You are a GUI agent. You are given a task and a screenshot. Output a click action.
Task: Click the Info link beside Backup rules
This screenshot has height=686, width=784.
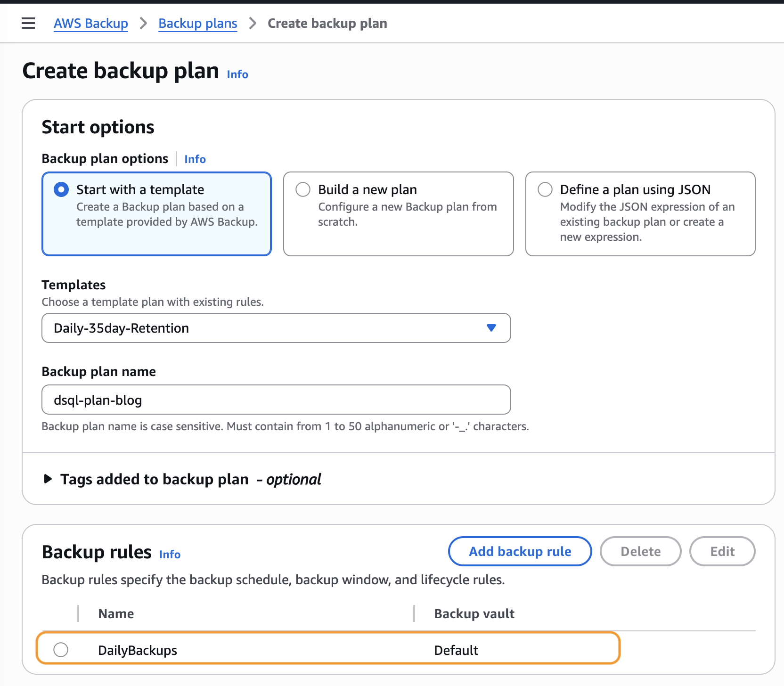pyautogui.click(x=170, y=555)
